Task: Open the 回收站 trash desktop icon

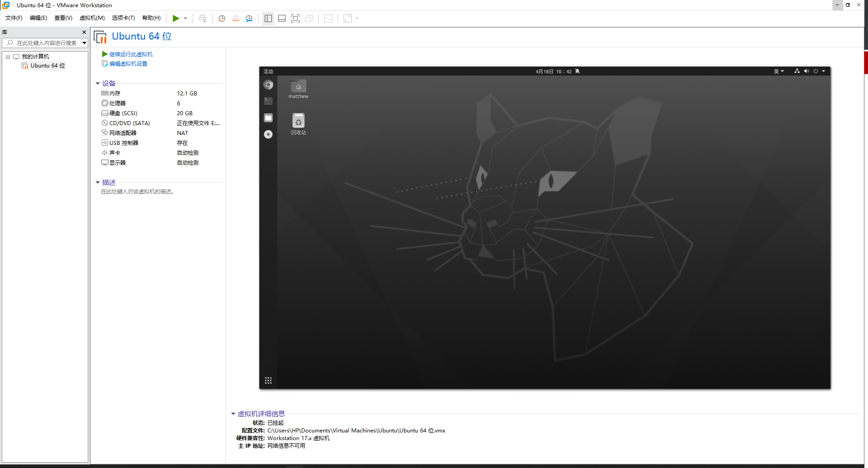Action: click(x=298, y=124)
